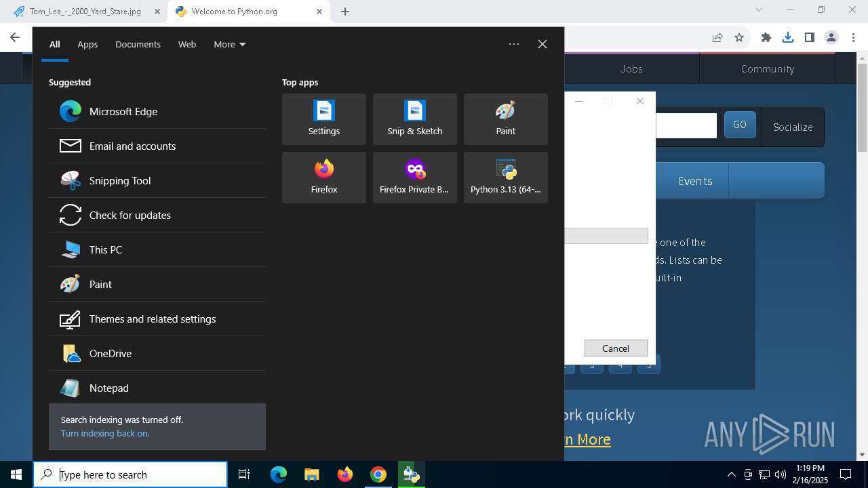Open Chrome tab search dropdown
The width and height of the screenshot is (868, 488).
[759, 9]
